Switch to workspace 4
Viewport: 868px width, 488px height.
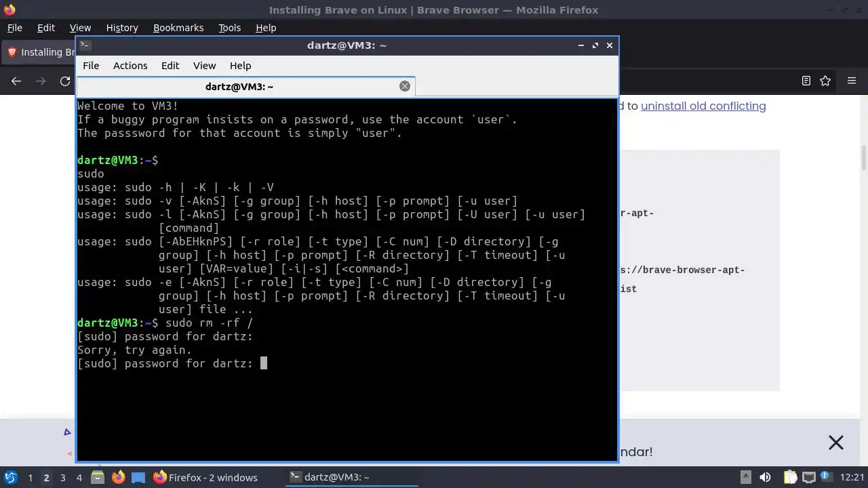click(x=79, y=478)
